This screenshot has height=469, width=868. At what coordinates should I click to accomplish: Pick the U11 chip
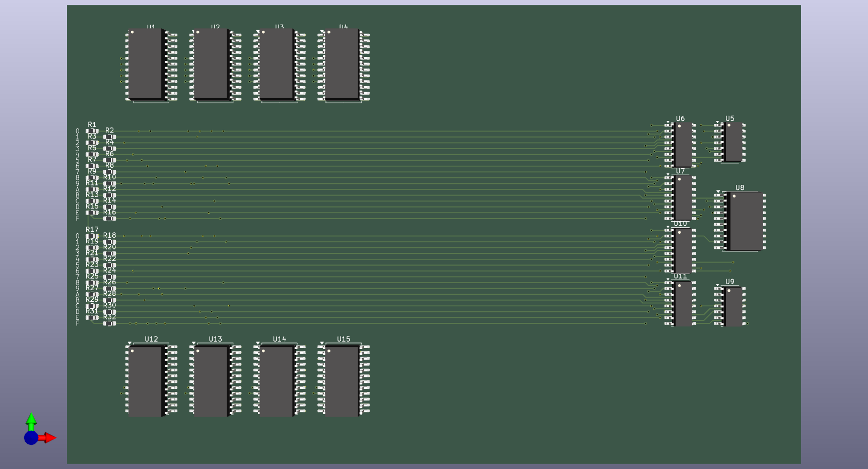[x=683, y=304]
